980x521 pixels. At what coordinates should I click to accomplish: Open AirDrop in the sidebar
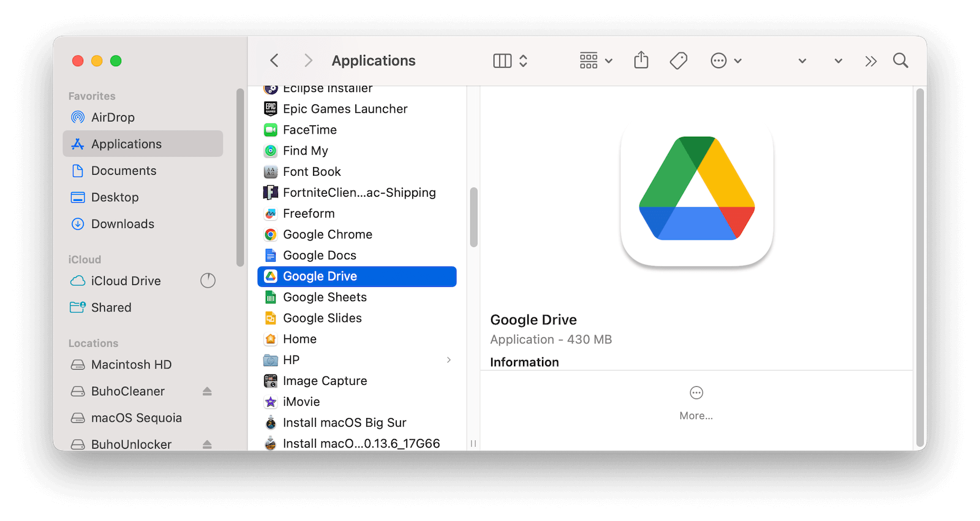[143, 117]
